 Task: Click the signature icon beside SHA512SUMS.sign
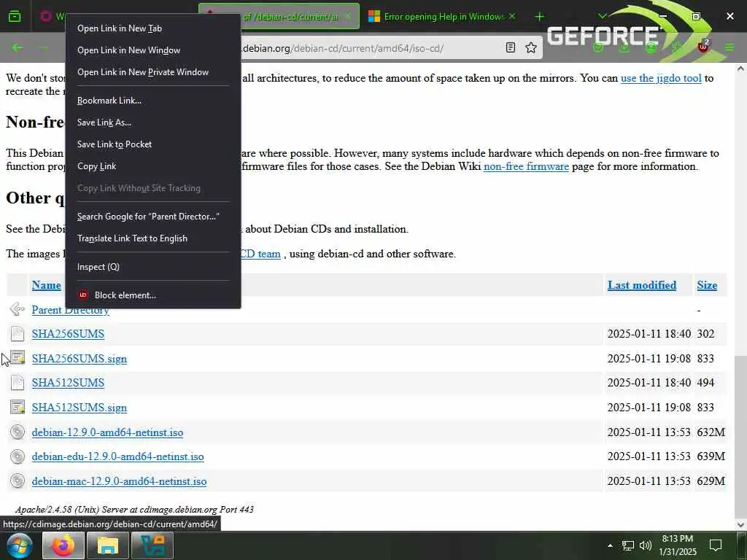pos(18,407)
